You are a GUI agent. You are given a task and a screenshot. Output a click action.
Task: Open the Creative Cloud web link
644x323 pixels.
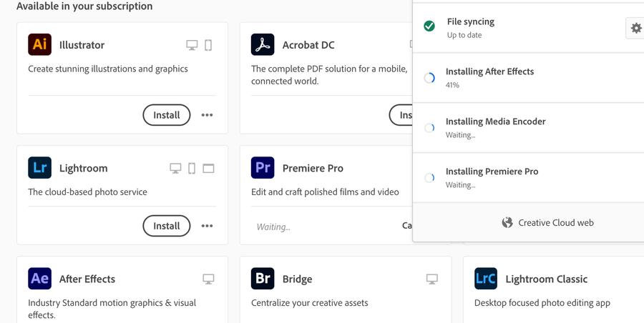tap(556, 222)
